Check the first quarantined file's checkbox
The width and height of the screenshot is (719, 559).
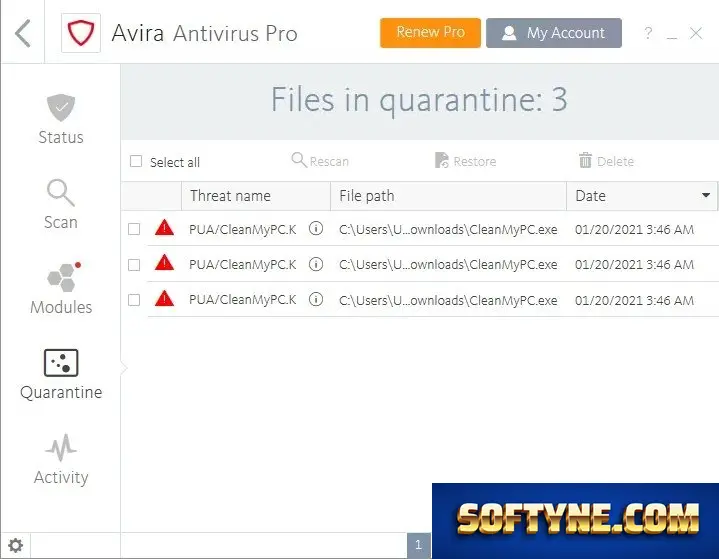134,229
